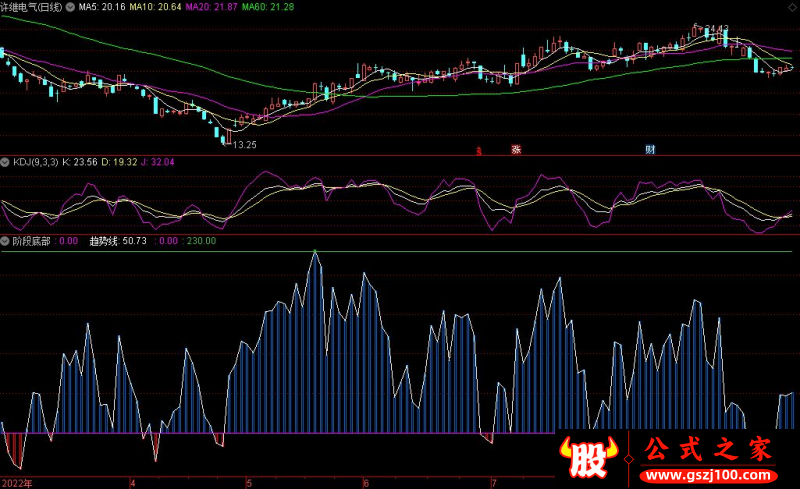Click the 股 bull logo icon
Viewport: 800px width, 489px height.
[588, 456]
